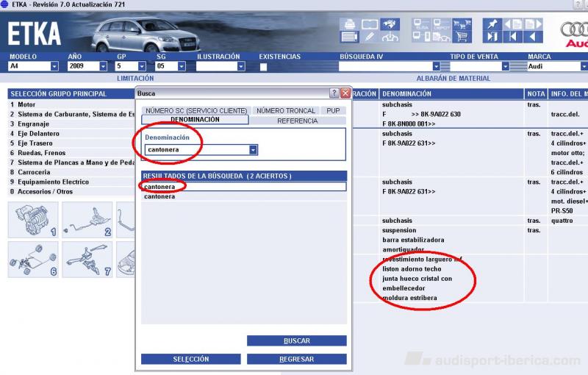Select main group 1 Motor
The width and height of the screenshot is (588, 375).
pos(71,104)
